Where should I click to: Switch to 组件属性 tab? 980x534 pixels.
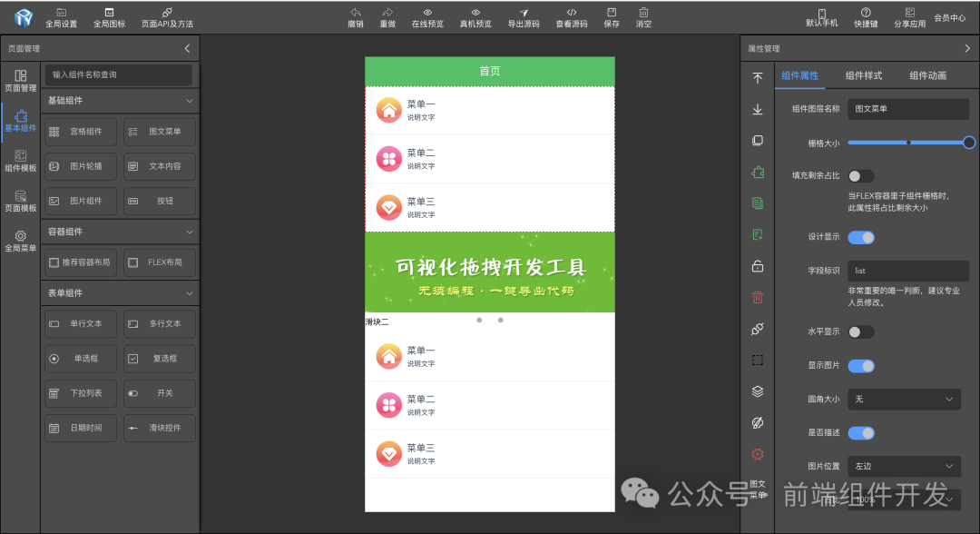[x=799, y=75]
